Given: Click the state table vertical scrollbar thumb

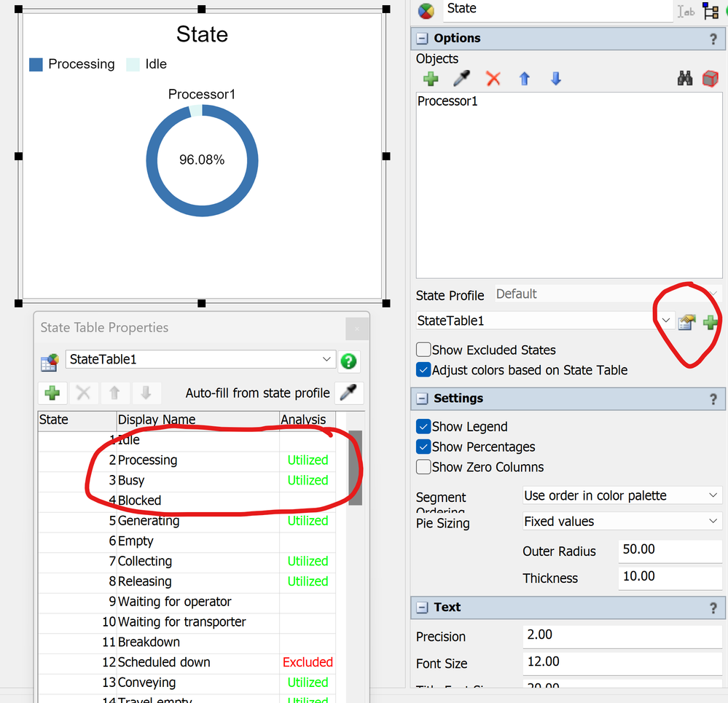Looking at the screenshot, I should [355, 467].
